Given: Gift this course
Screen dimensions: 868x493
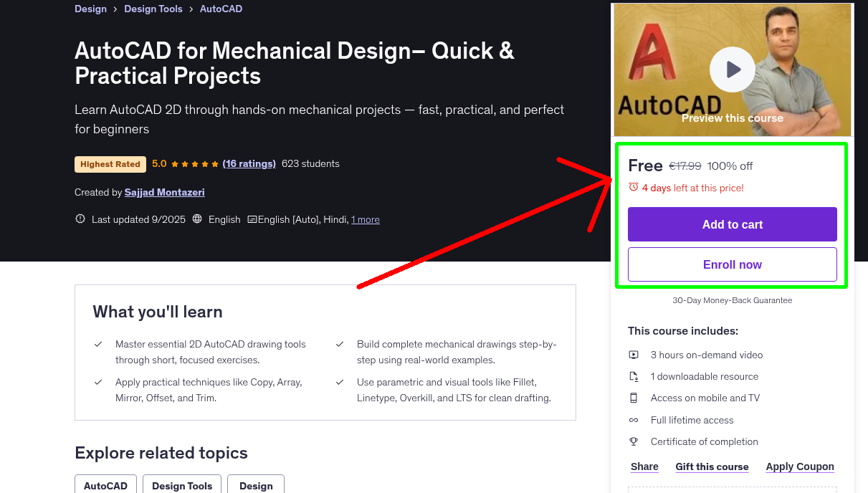Looking at the screenshot, I should pos(712,466).
